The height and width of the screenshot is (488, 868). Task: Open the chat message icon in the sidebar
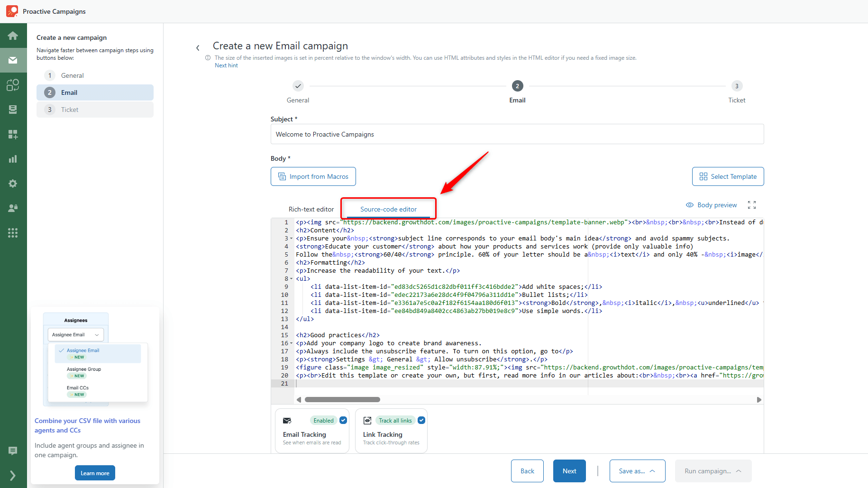13,451
